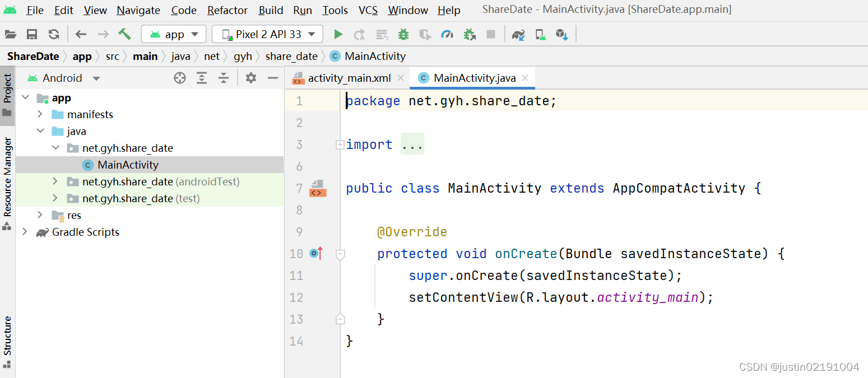Open the Android project view dropdown

64,78
